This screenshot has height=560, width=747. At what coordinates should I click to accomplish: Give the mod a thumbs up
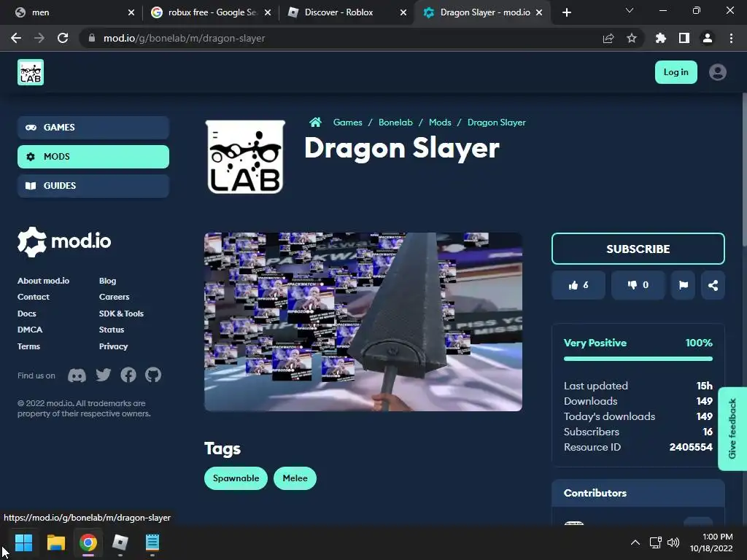pos(578,285)
